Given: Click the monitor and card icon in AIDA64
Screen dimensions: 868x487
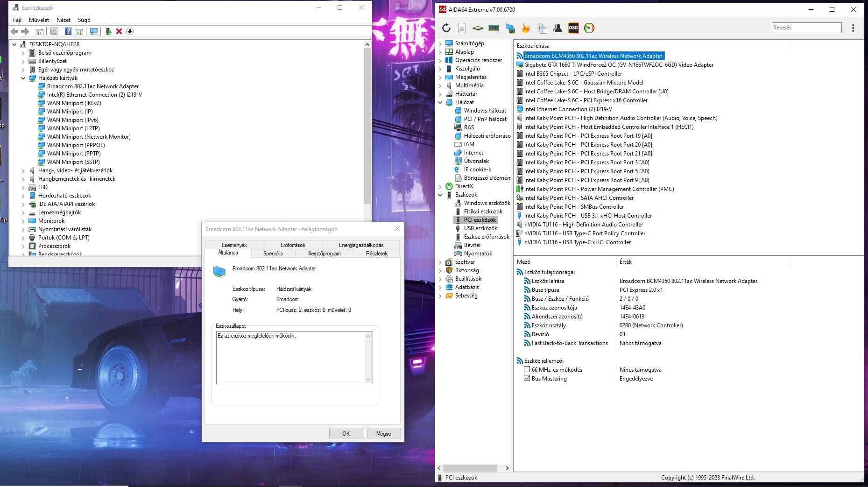Looking at the screenshot, I should 510,28.
